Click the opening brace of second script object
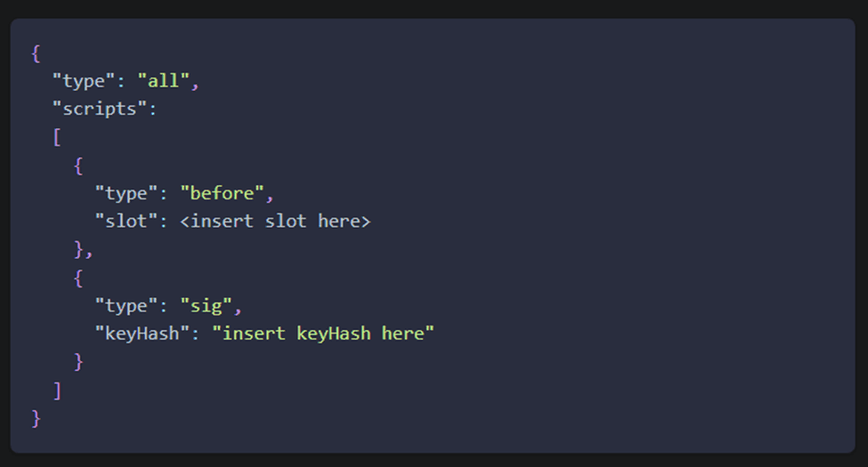Image resolution: width=868 pixels, height=467 pixels. tap(78, 278)
